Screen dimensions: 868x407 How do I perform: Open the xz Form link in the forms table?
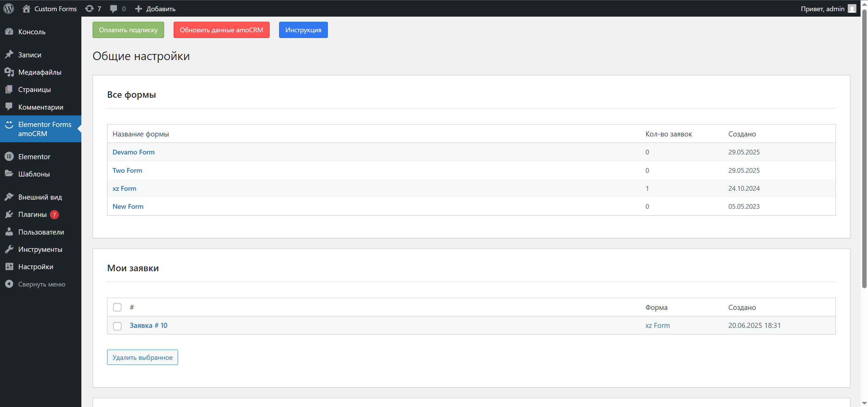point(124,188)
